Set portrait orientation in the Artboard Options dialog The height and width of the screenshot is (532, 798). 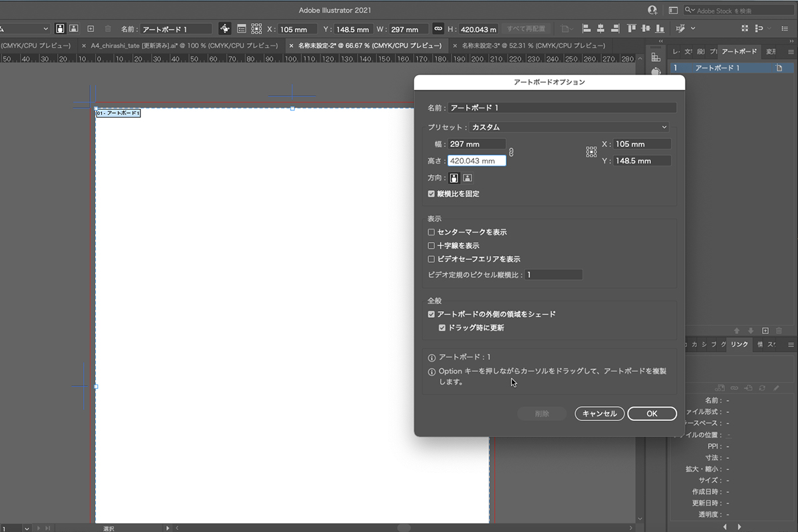pos(454,178)
